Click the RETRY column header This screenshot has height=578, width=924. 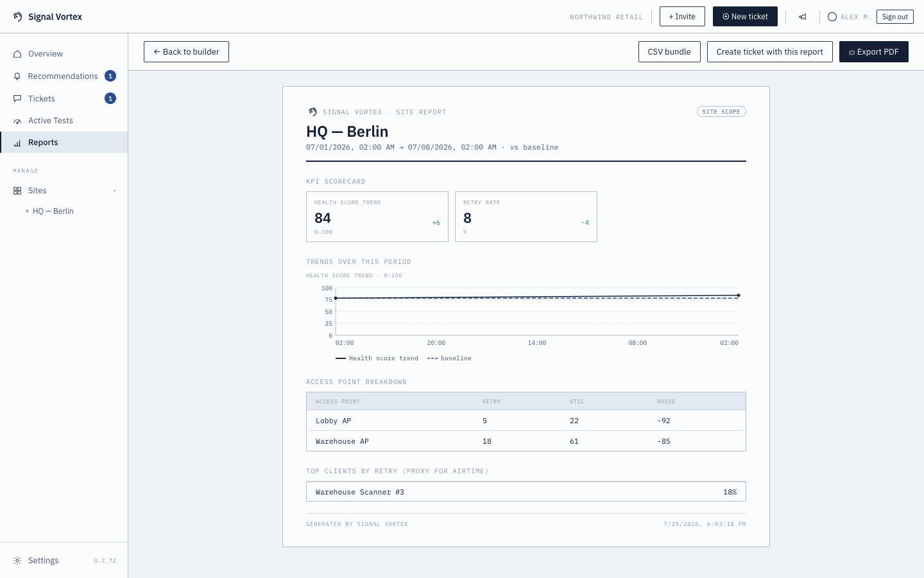point(492,402)
